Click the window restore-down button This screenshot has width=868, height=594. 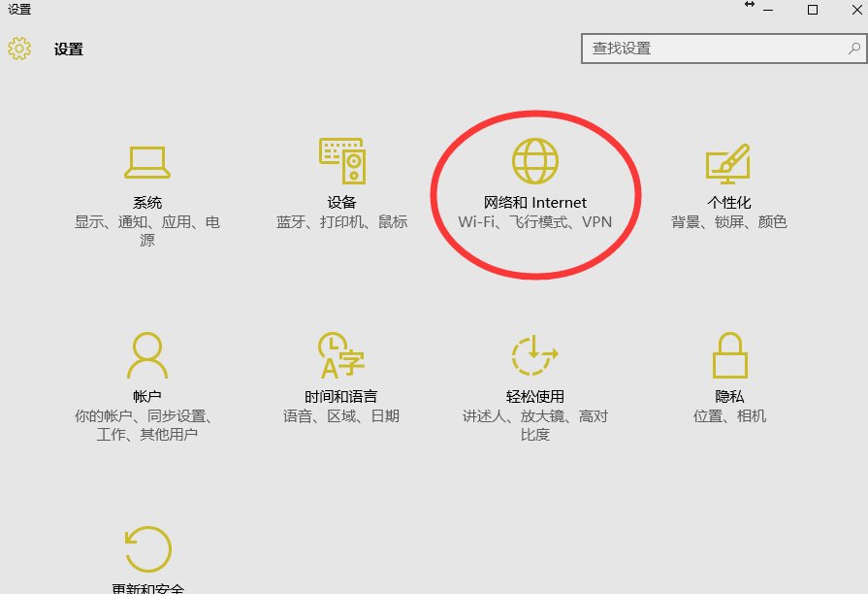click(x=810, y=10)
